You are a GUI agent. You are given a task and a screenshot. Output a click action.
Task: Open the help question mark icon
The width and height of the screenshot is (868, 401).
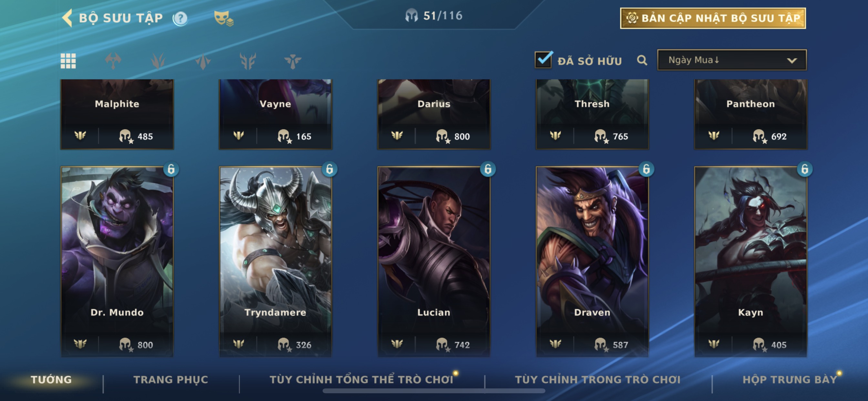tap(180, 18)
